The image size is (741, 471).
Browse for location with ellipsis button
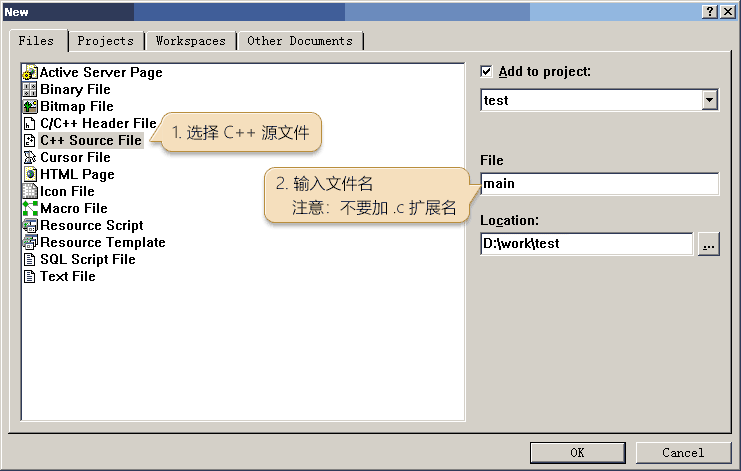pyautogui.click(x=709, y=244)
